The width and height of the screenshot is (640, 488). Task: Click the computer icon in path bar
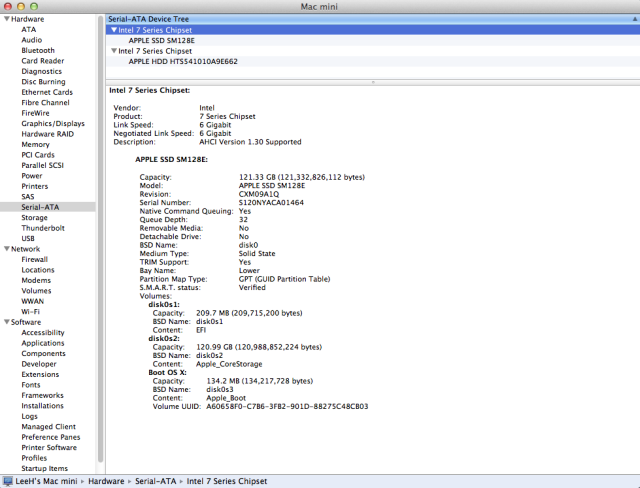8,481
